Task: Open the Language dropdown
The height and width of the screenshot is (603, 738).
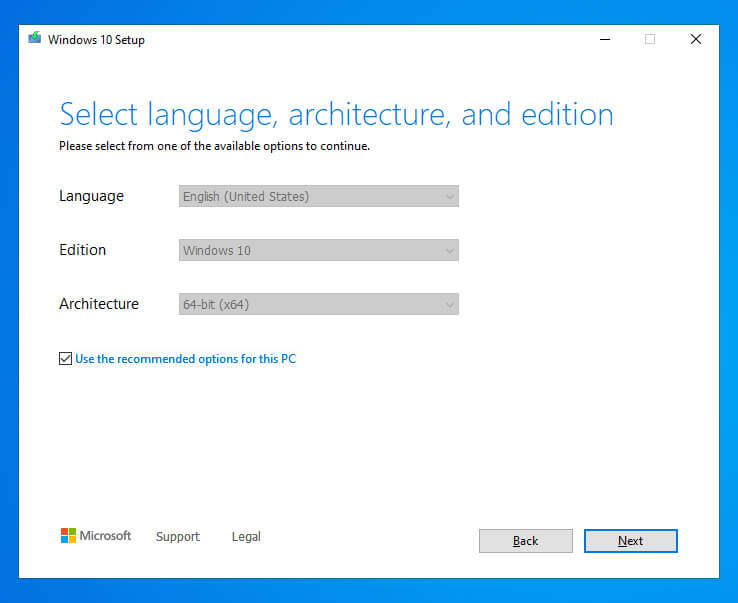Action: click(319, 196)
